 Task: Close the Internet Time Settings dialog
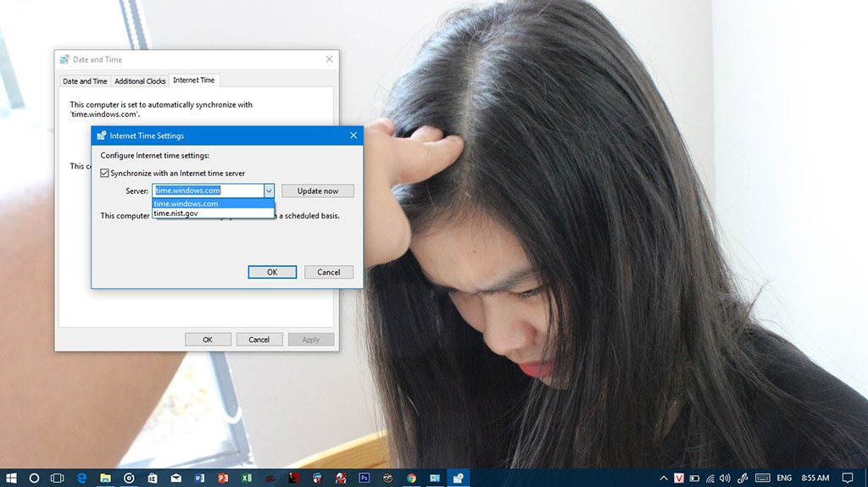click(353, 136)
